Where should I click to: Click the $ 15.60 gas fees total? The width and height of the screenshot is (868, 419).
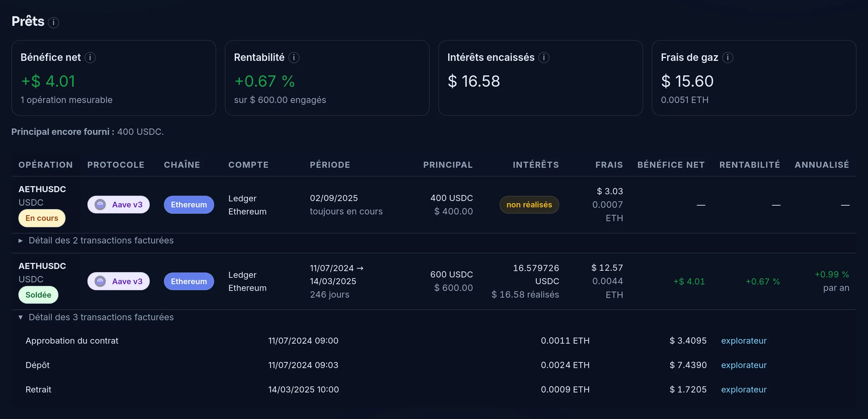point(687,81)
